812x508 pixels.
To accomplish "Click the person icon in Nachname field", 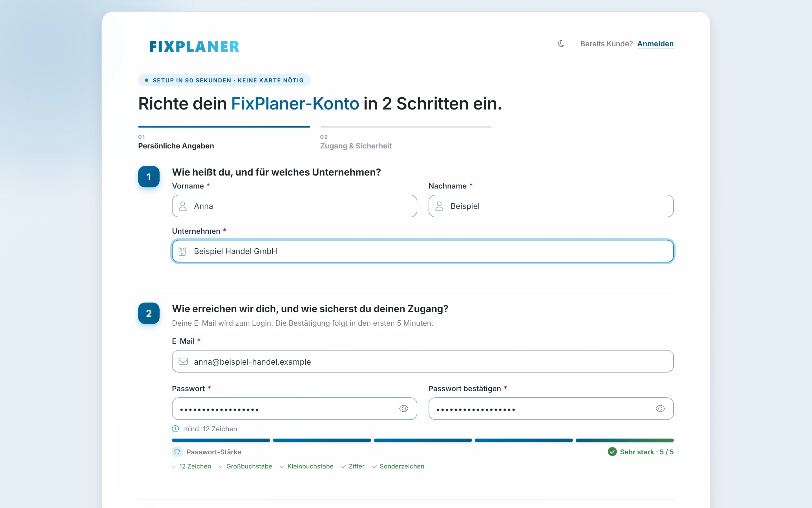I will 439,206.
